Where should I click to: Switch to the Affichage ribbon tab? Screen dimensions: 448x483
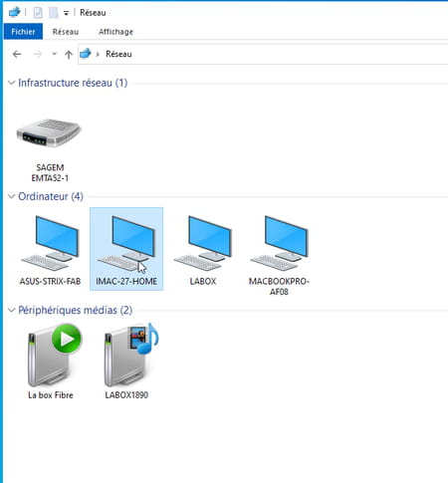[115, 32]
